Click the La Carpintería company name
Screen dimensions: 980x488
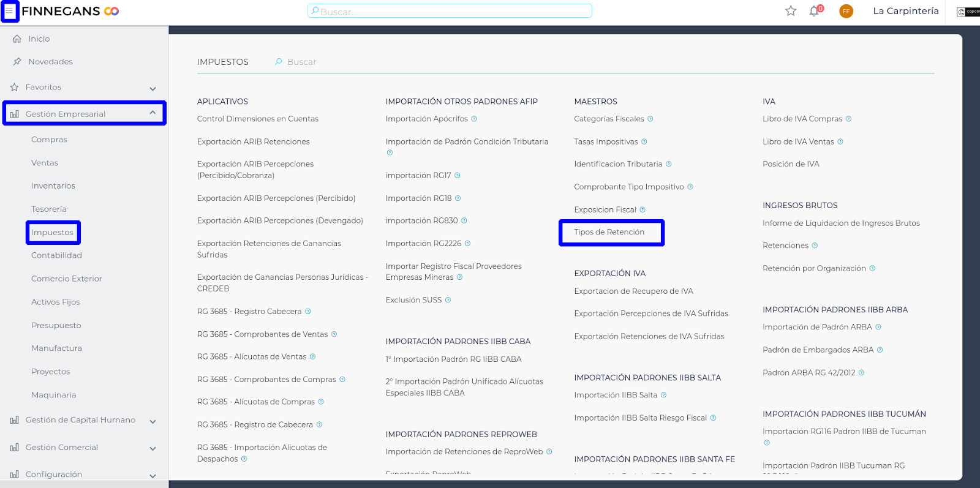click(x=906, y=11)
